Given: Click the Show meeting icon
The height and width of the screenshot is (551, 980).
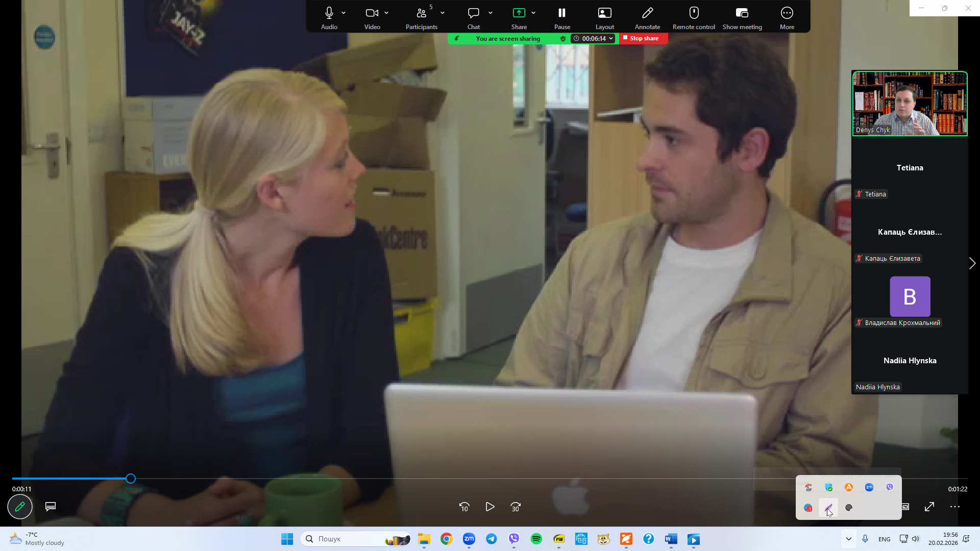Looking at the screenshot, I should 742,13.
